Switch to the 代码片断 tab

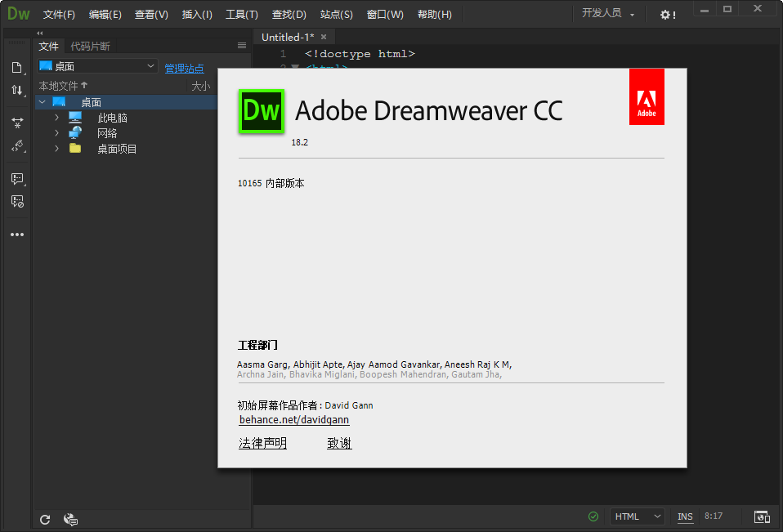pos(90,47)
